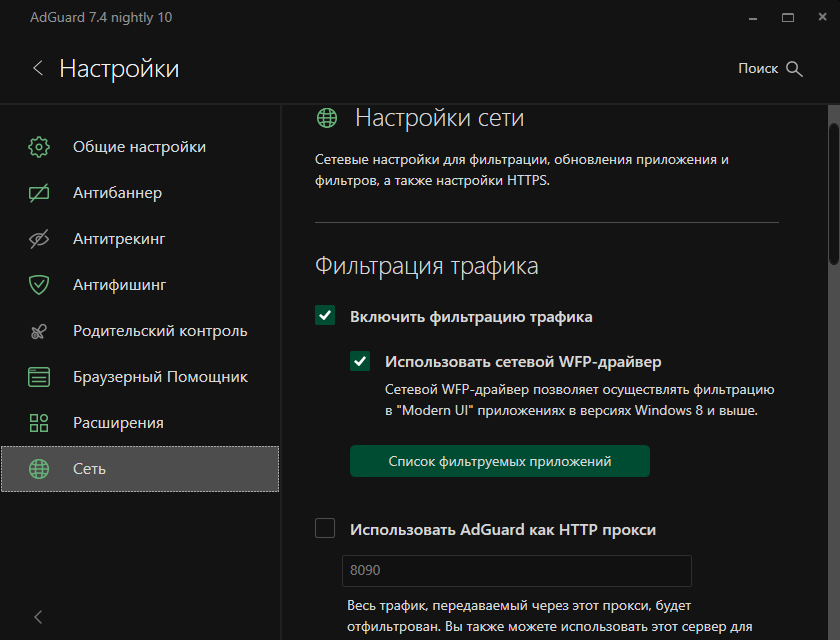
Task: Collapse the sidebar with bottom chevron
Action: [x=38, y=617]
